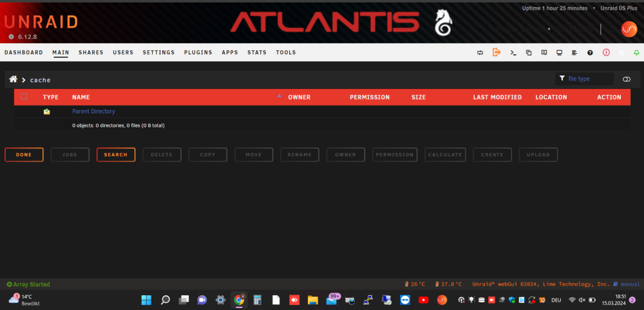Click the Calculate button
This screenshot has width=644, height=310.
[445, 154]
